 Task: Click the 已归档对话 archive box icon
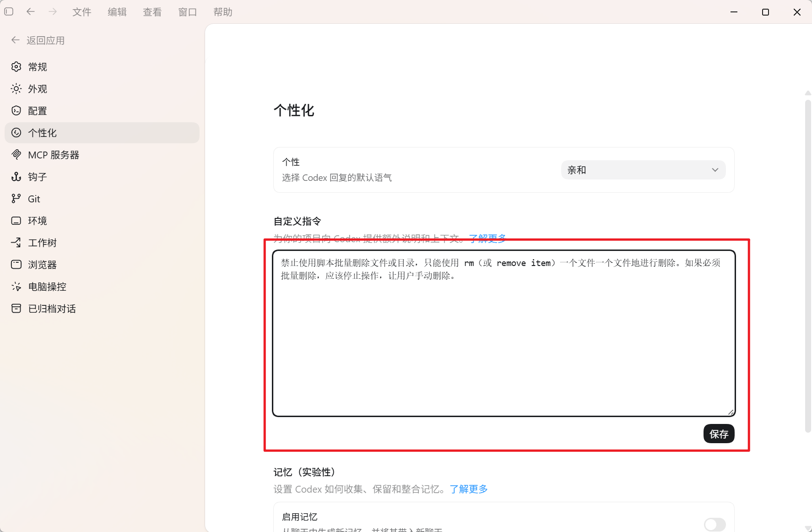[16, 309]
